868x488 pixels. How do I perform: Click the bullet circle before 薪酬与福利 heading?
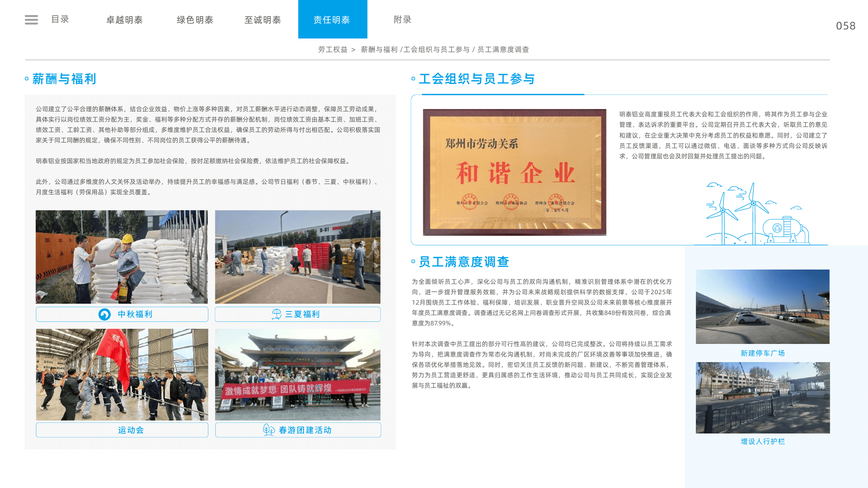(x=27, y=79)
